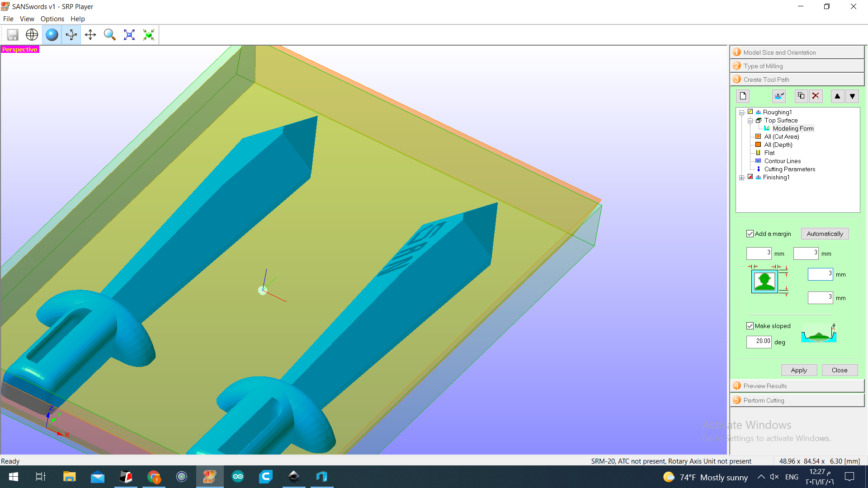Move process up with arrow icon
This screenshot has width=868, height=488.
coord(837,96)
